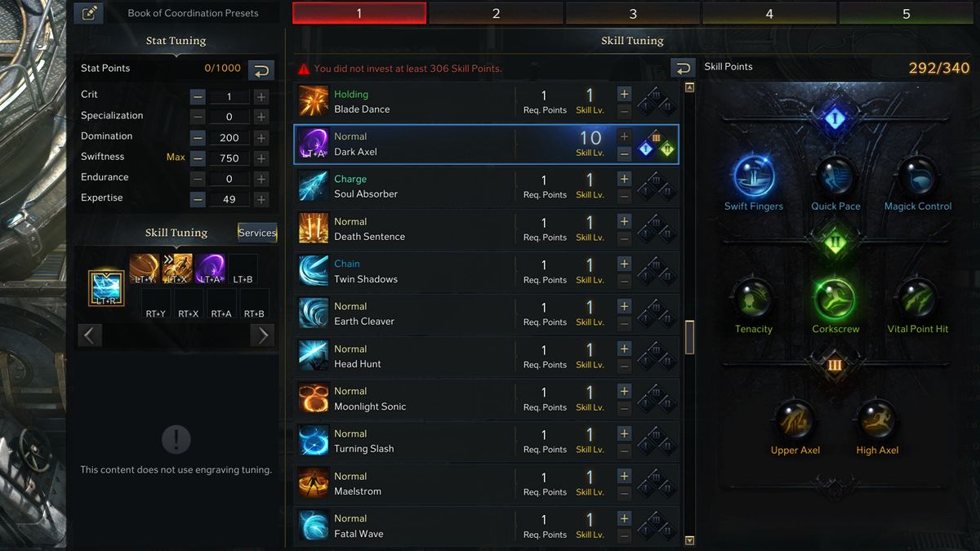Switch to preset tab 3

(633, 13)
